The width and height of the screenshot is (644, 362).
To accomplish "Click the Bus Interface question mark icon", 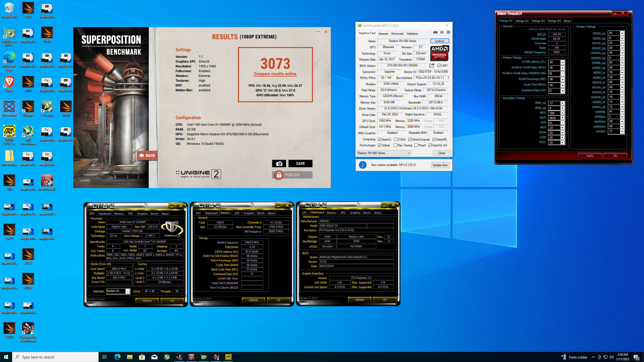I will click(448, 78).
